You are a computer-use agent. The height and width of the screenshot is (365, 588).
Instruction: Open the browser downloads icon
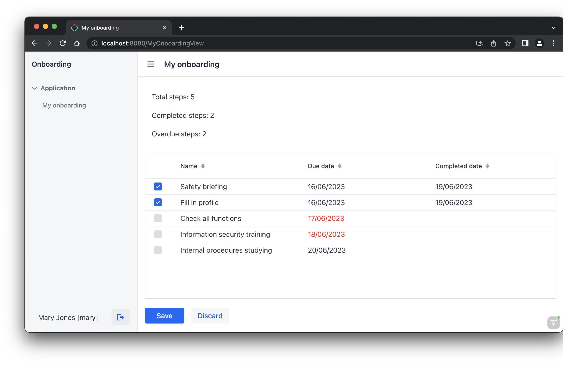point(479,43)
